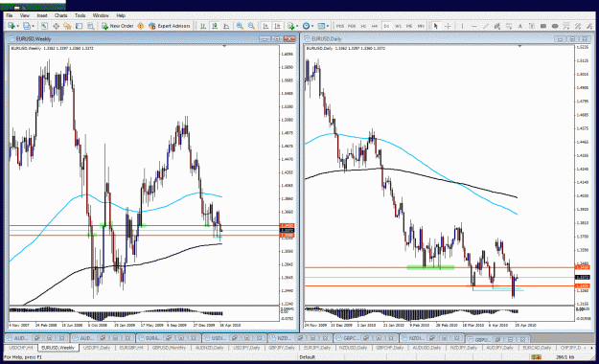This screenshot has width=599, height=364.
Task: Expand the Profiles dropdown arrow
Action: coord(34,26)
